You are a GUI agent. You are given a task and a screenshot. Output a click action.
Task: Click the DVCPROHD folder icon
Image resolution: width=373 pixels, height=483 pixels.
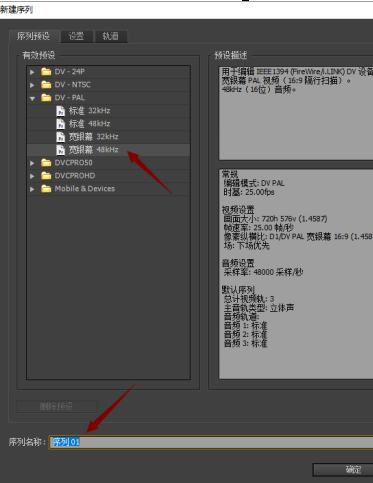point(46,175)
